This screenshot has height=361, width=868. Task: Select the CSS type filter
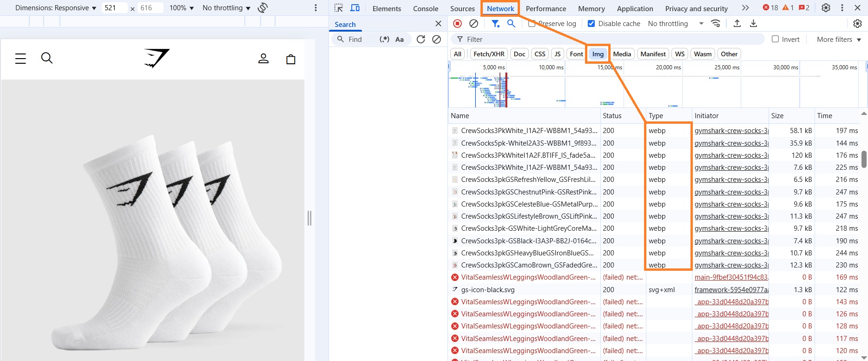coord(540,54)
